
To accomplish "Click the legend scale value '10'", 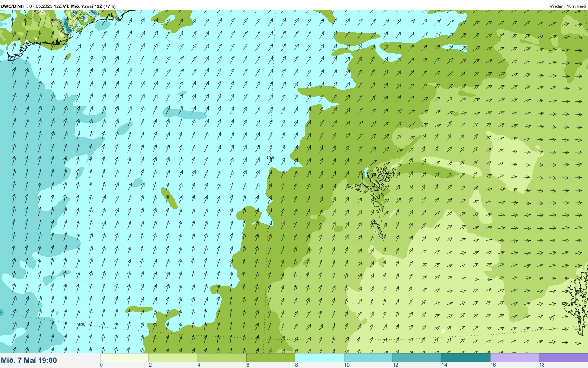I will (x=346, y=365).
